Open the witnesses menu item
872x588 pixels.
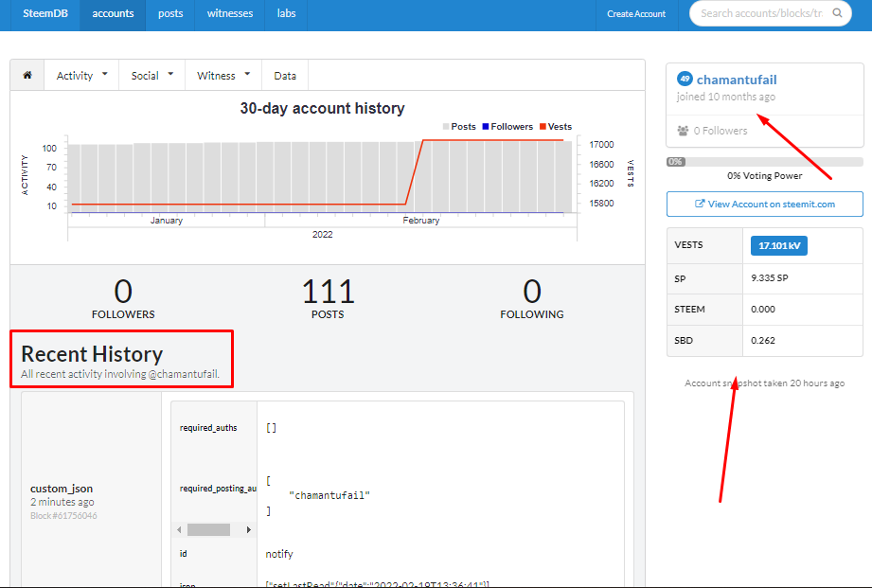[230, 13]
